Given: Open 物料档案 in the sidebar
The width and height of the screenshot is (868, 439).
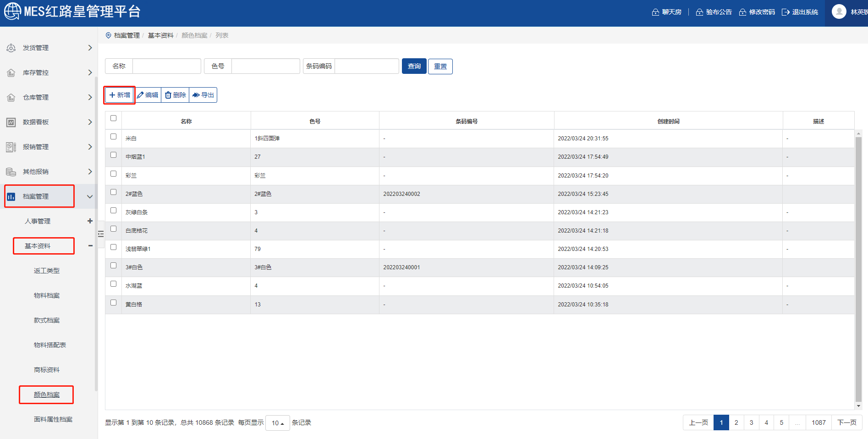Looking at the screenshot, I should coord(47,295).
